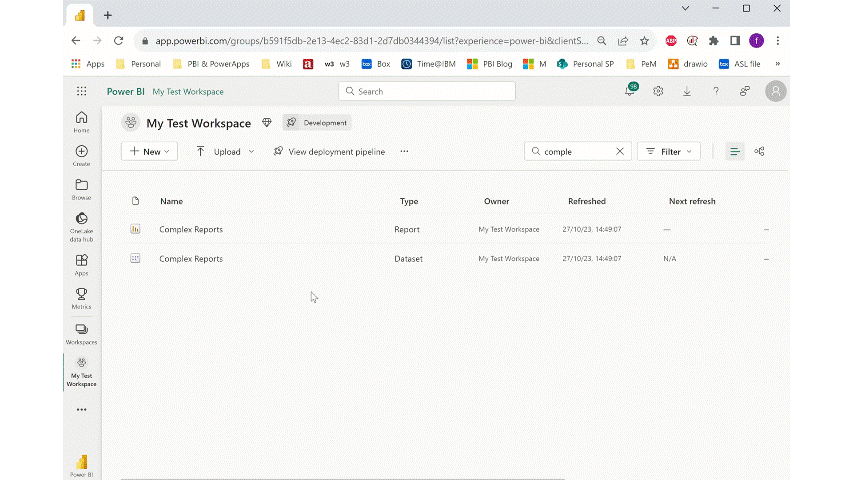Click the Name column header
Viewport: 853px width, 480px height.
tap(171, 201)
